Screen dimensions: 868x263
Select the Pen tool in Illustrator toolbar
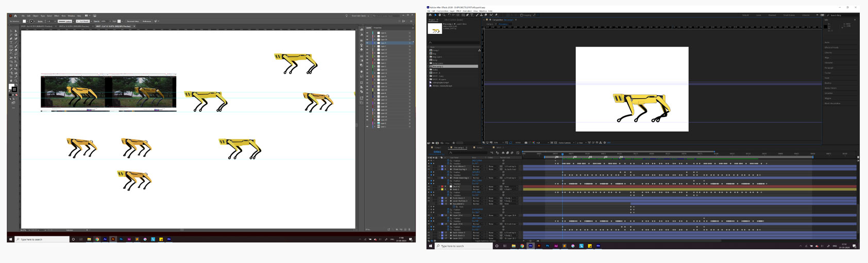click(x=11, y=39)
